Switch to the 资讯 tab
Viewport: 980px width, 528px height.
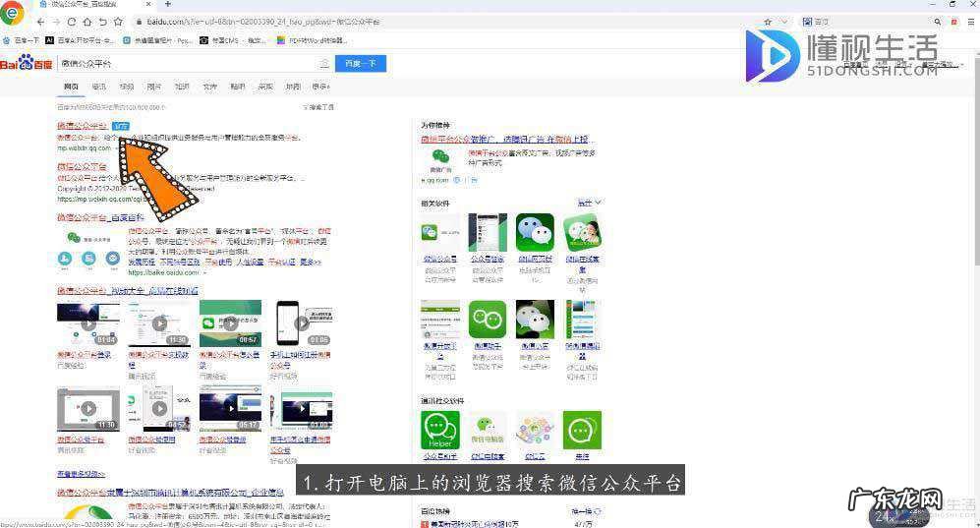tap(98, 87)
